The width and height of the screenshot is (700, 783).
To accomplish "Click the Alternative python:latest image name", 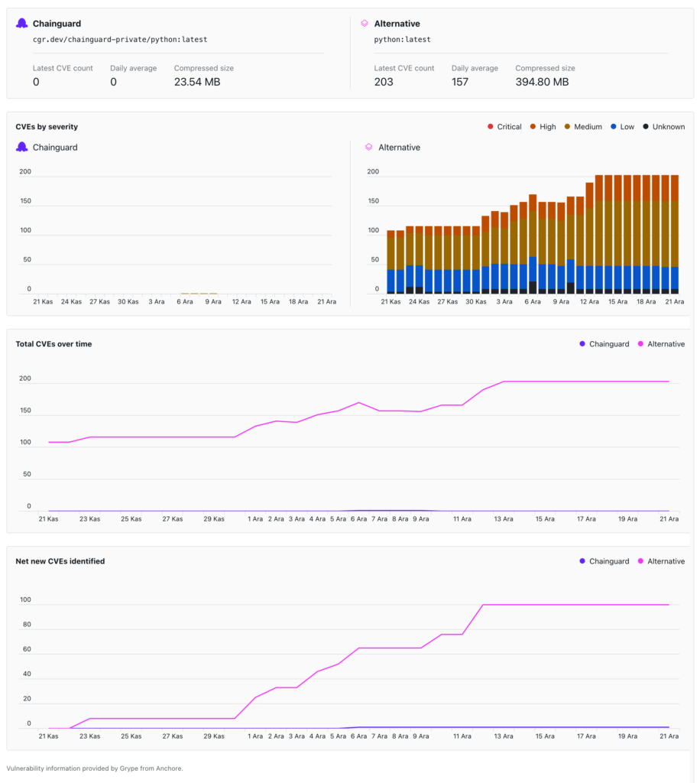I will [x=402, y=39].
